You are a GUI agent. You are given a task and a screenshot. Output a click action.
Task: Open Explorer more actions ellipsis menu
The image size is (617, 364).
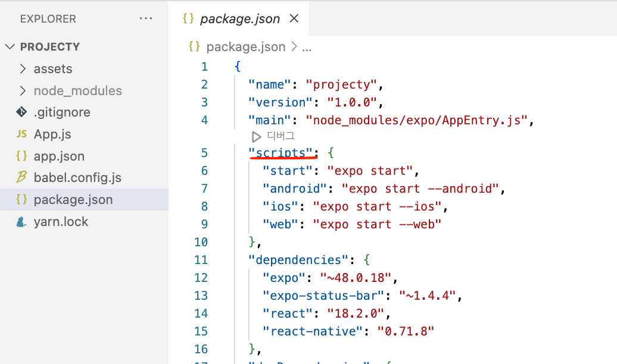click(145, 18)
